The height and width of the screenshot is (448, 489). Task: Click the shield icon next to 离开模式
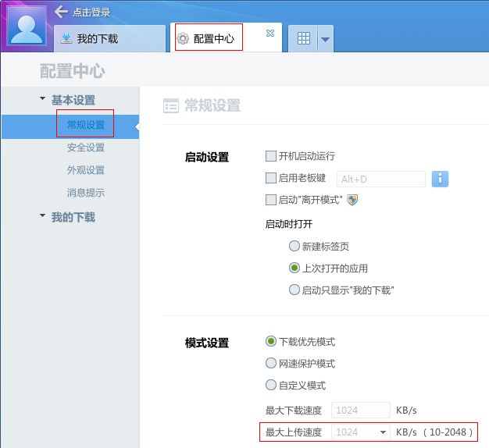[352, 200]
